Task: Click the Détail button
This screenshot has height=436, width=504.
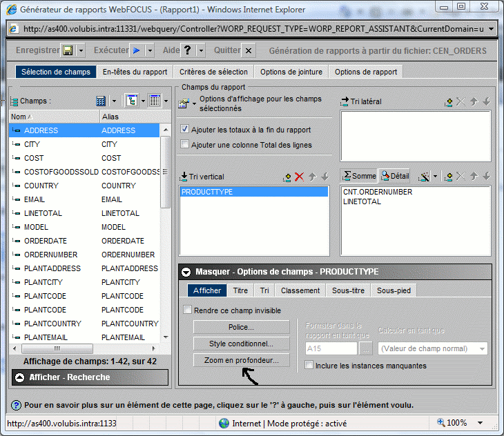Action: [394, 176]
